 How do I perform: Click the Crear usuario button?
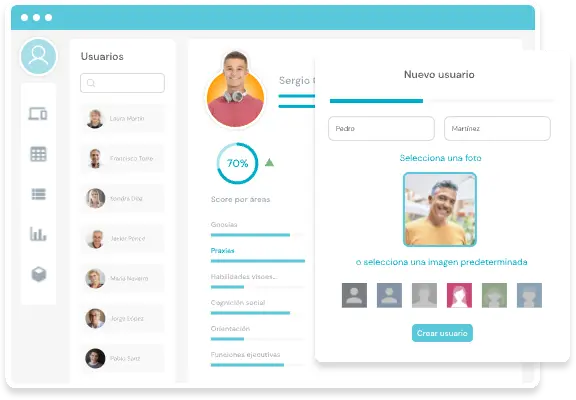(x=442, y=333)
